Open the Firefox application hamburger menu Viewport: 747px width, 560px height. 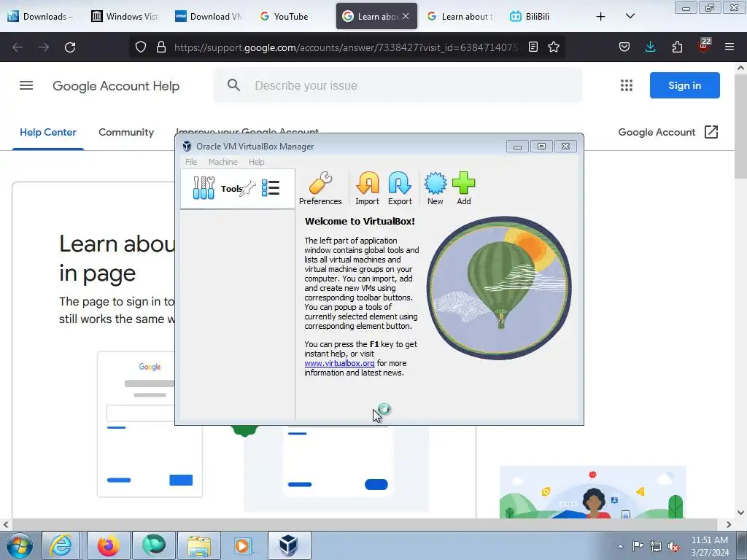(x=729, y=47)
